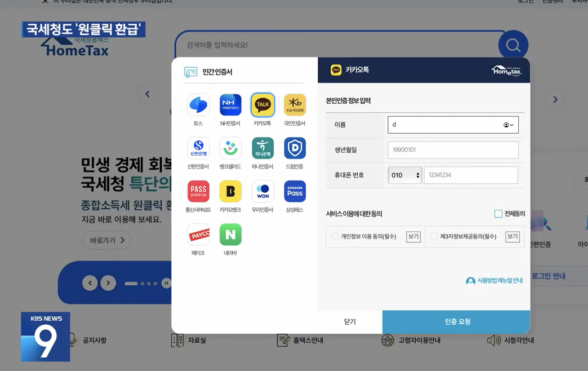This screenshot has width=588, height=371.
Task: Click the 민간인증서 heading
Action: point(217,72)
